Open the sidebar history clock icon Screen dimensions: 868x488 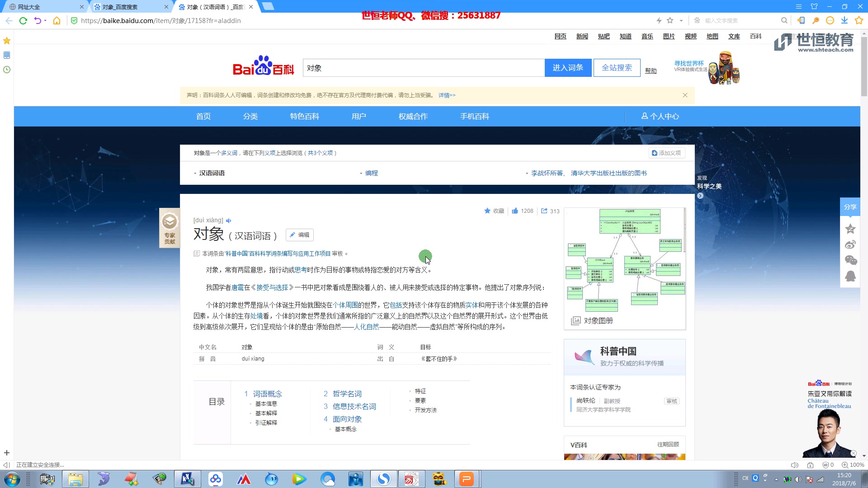(x=7, y=70)
